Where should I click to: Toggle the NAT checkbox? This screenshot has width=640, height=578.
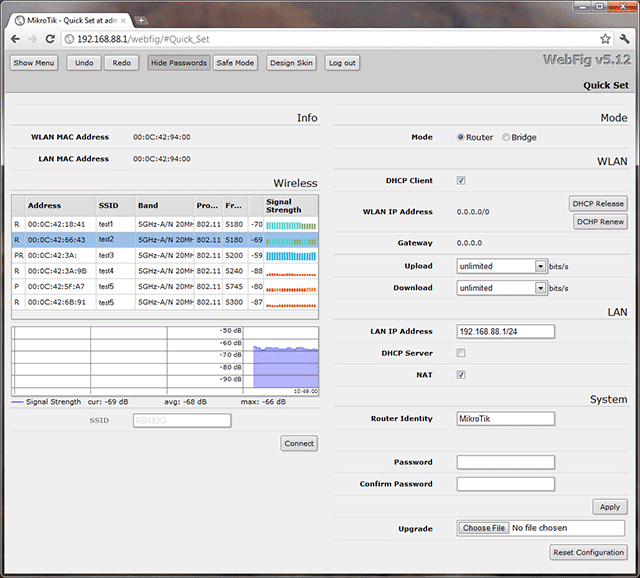461,375
